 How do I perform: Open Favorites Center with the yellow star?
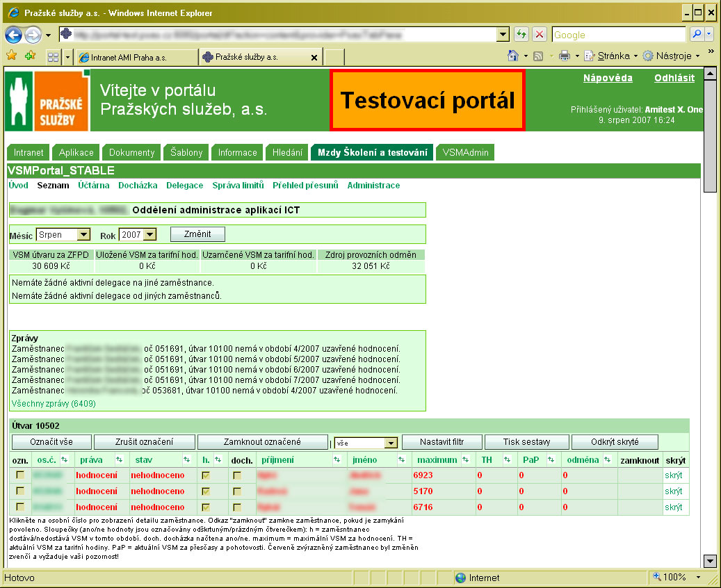(12, 56)
